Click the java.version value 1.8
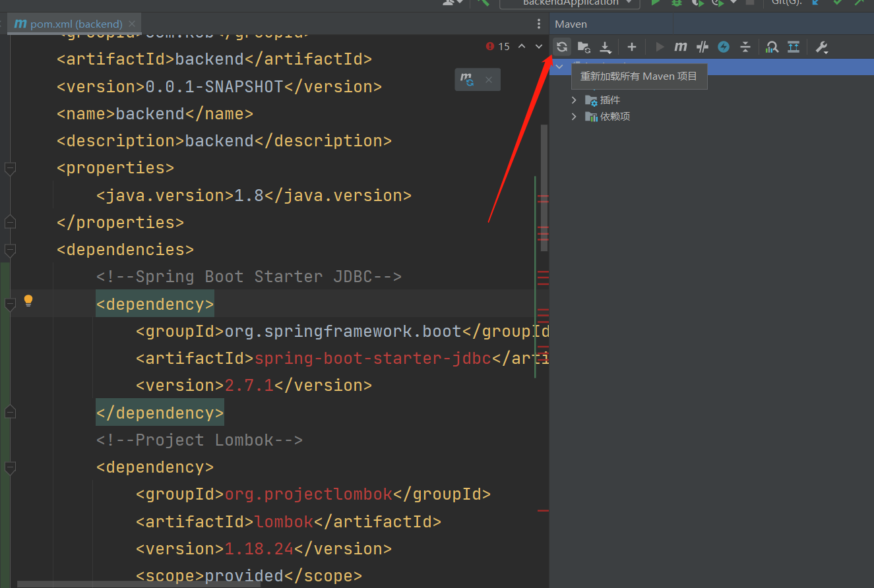 249,196
